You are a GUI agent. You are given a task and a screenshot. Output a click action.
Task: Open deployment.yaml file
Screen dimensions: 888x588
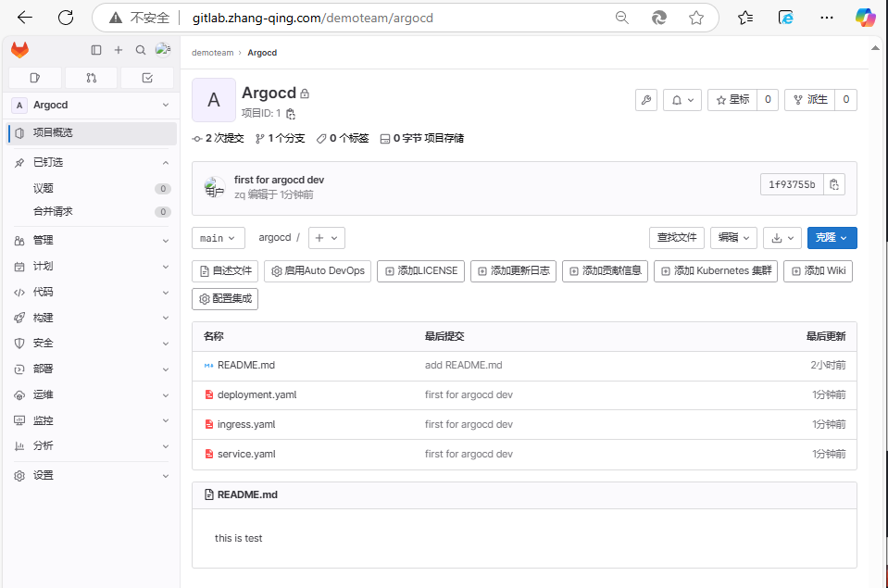click(256, 394)
